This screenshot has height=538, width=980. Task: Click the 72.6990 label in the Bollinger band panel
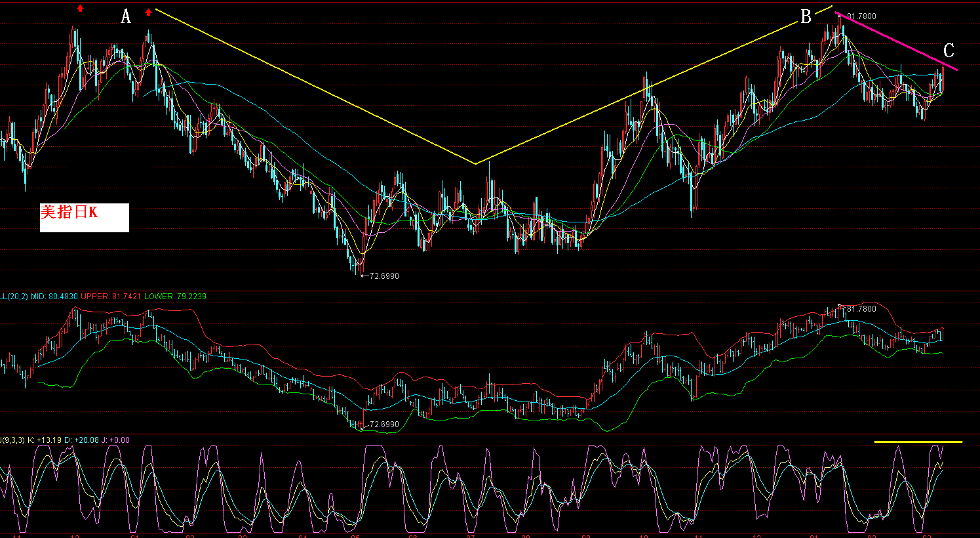pyautogui.click(x=384, y=424)
